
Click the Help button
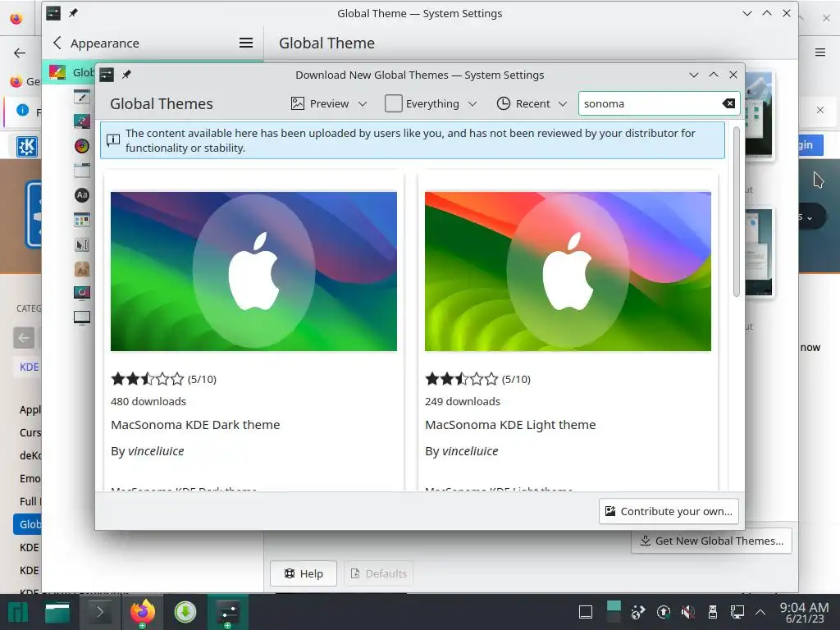click(304, 573)
